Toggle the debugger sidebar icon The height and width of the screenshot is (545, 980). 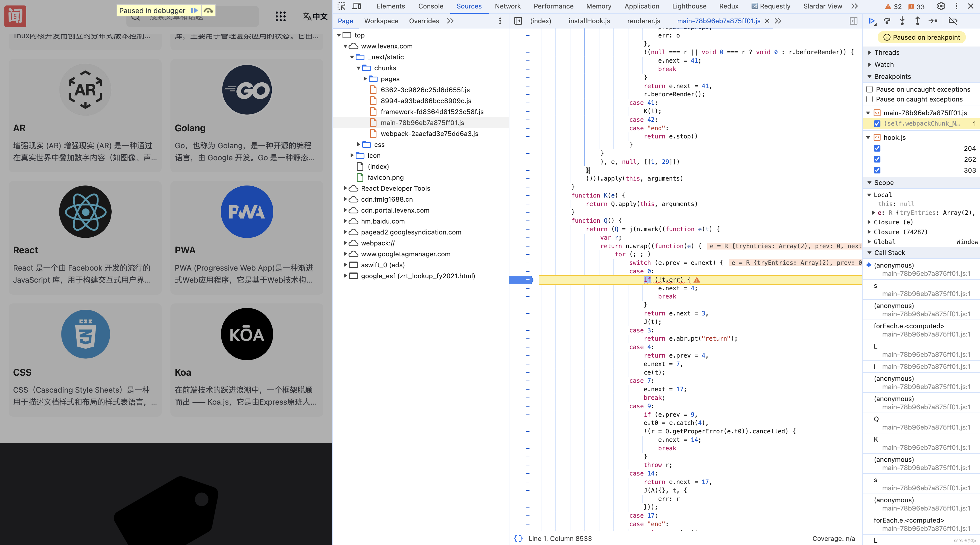coord(853,21)
